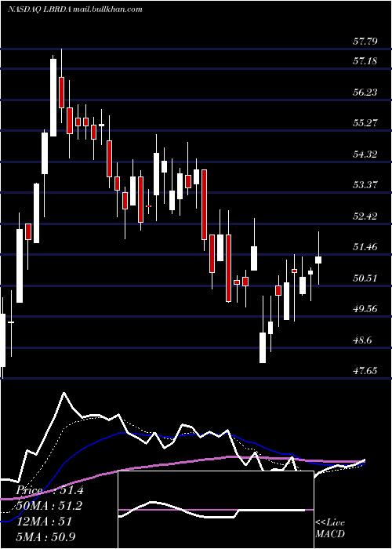Click the 55.27 price level label
Image resolution: width=392 pixels, height=549 pixels.
[x=365, y=123]
